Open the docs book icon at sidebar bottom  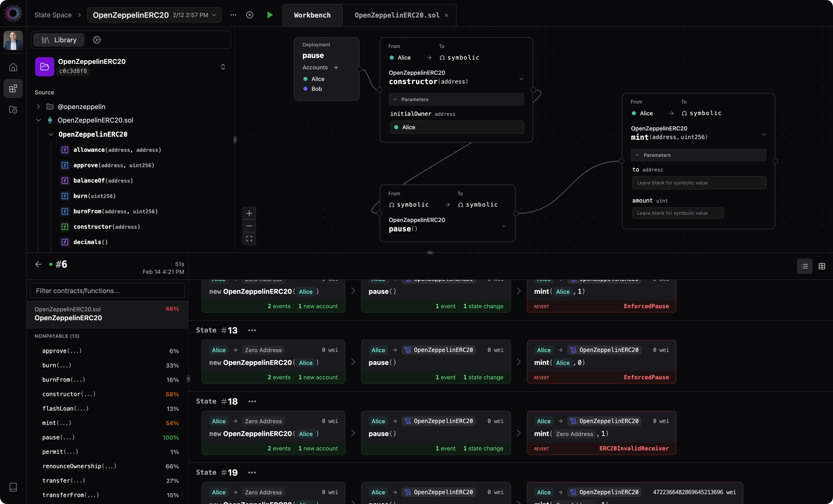point(13,487)
